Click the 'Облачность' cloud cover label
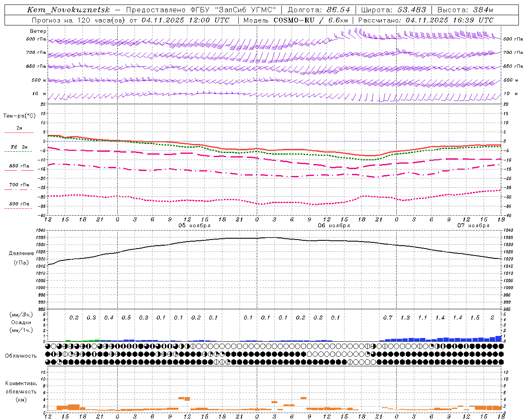The width and height of the screenshot is (525, 420). pyautogui.click(x=21, y=356)
